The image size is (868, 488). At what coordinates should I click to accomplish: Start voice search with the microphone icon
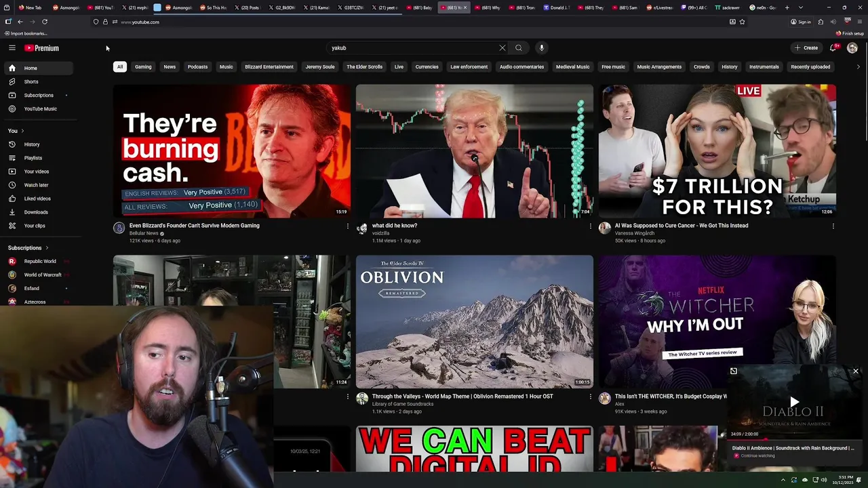tap(541, 47)
